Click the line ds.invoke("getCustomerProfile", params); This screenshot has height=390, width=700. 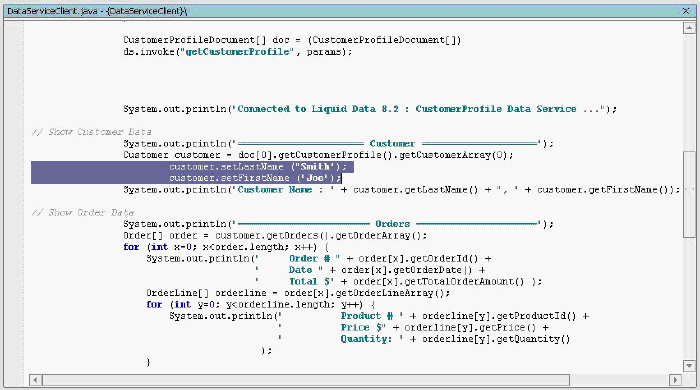coord(238,52)
